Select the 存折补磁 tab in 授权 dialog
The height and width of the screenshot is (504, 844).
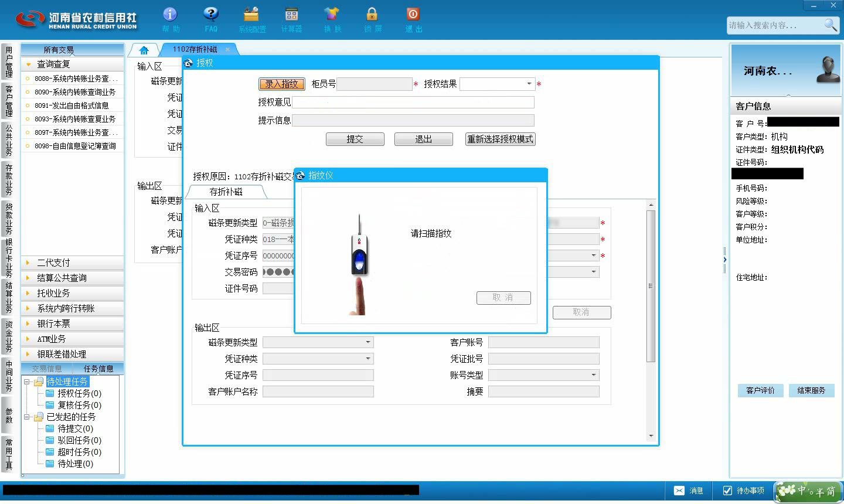(x=226, y=192)
